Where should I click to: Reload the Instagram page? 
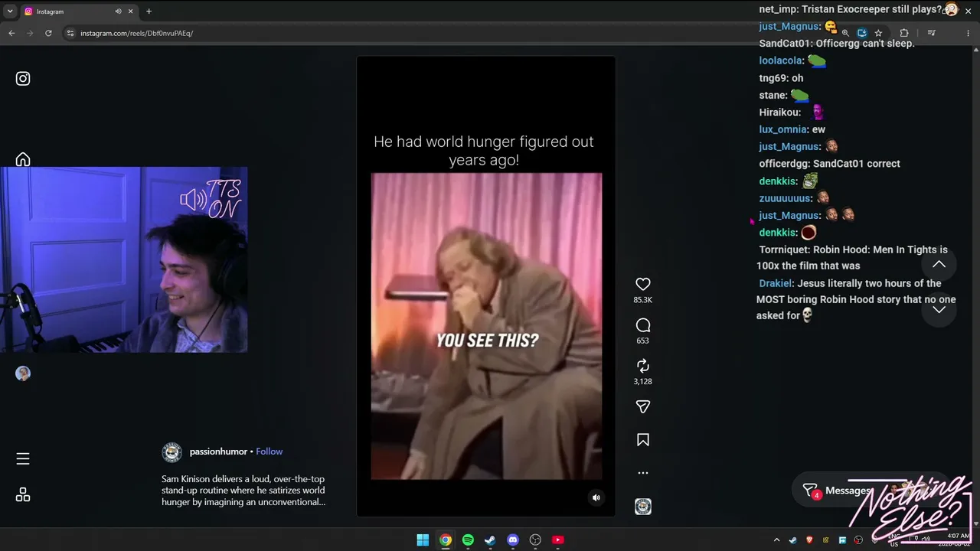point(48,33)
